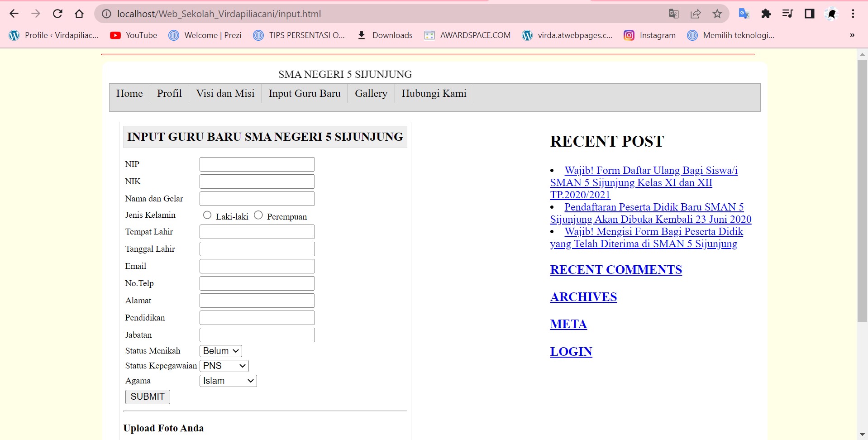The image size is (868, 440).
Task: Open the LOGIN link in sidebar
Action: [571, 352]
